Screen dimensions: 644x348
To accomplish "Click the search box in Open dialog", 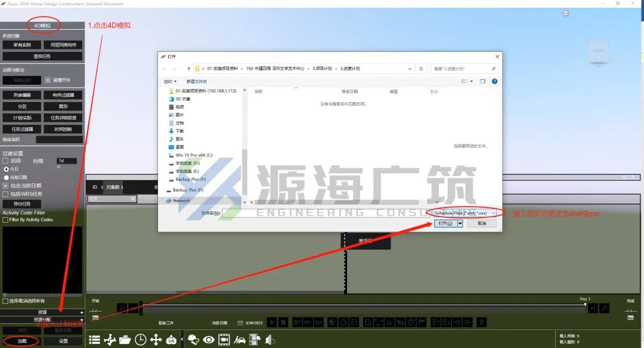I will [464, 69].
